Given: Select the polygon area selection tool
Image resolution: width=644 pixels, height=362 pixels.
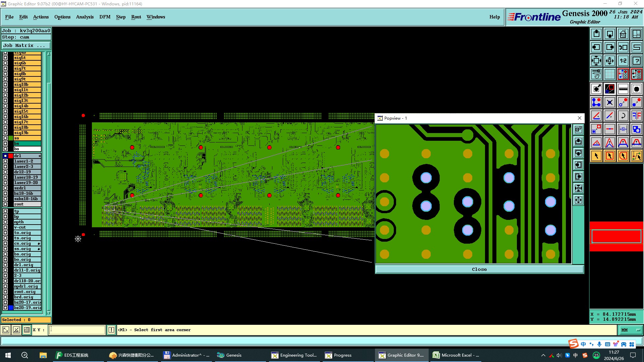Looking at the screenshot, I should [x=623, y=156].
